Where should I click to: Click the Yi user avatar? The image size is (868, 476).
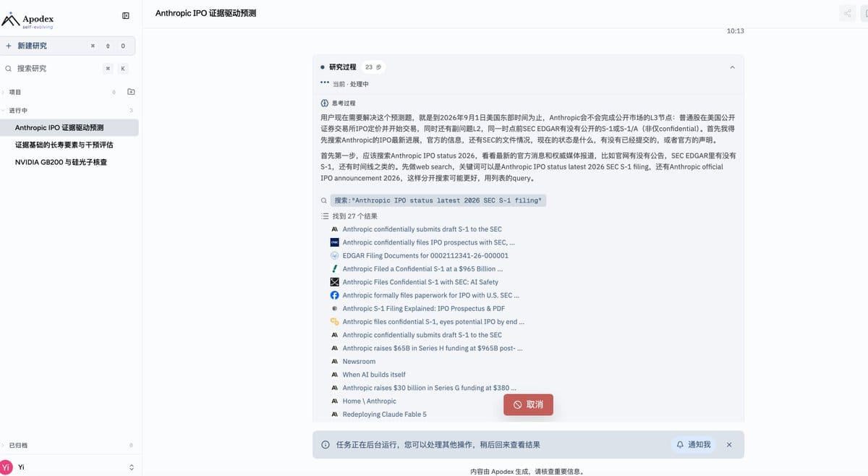coord(7,467)
